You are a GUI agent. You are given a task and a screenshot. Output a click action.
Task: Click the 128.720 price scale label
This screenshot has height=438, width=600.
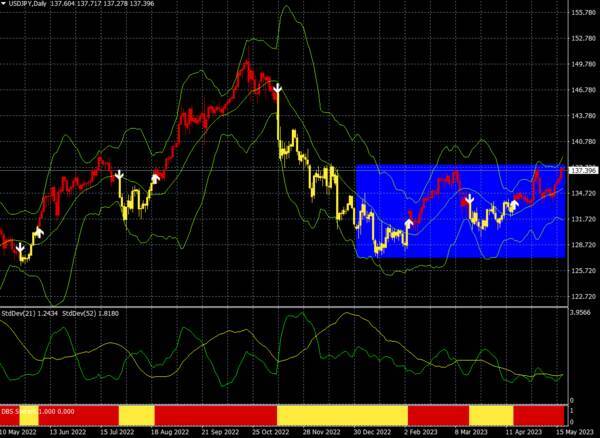point(583,245)
